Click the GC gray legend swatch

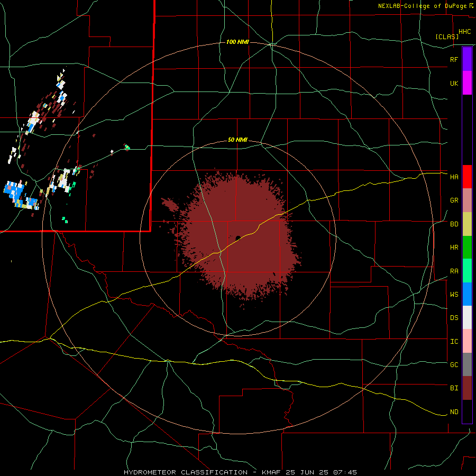point(467,364)
